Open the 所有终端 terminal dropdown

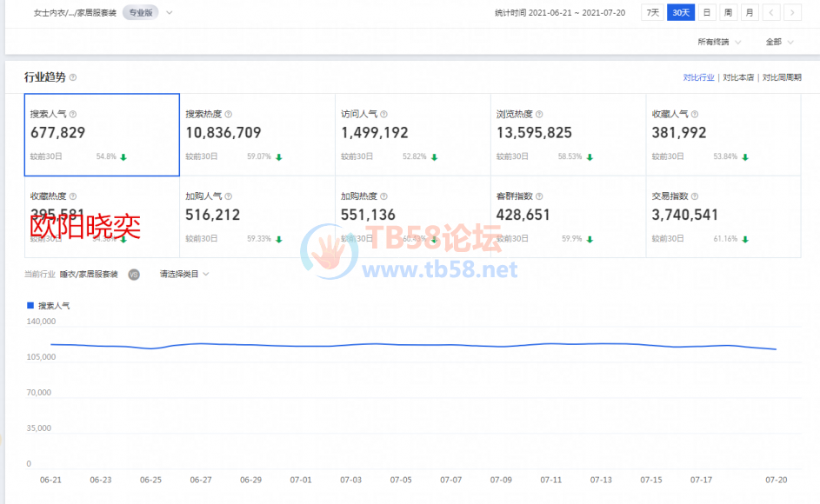point(719,42)
